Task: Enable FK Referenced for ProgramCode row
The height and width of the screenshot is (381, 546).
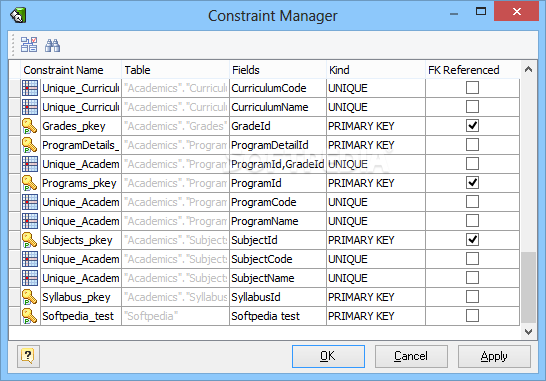Action: pos(472,202)
